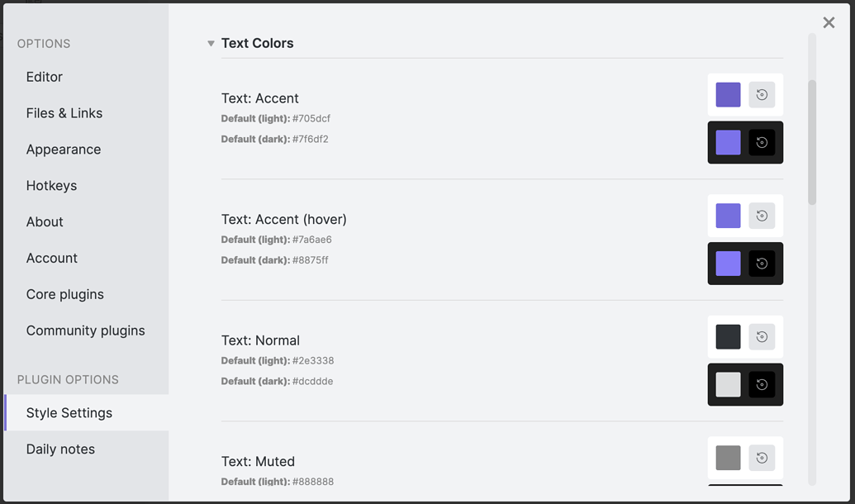Reset Text: Accent light color to default
This screenshot has height=504, width=855.
762,94
